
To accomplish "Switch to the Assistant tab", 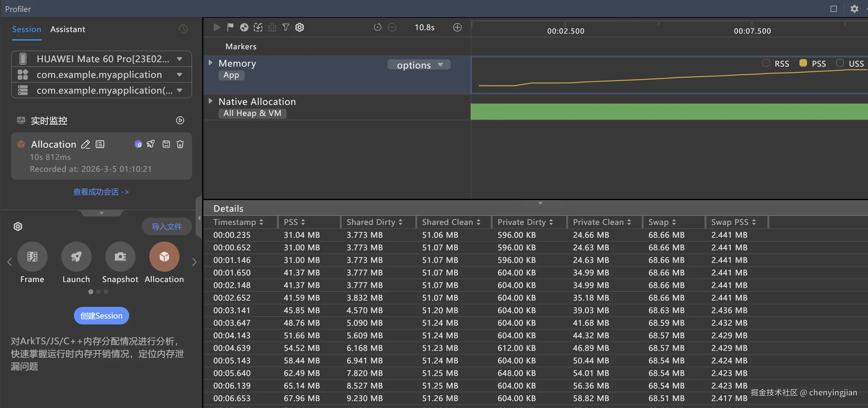I will (x=68, y=29).
